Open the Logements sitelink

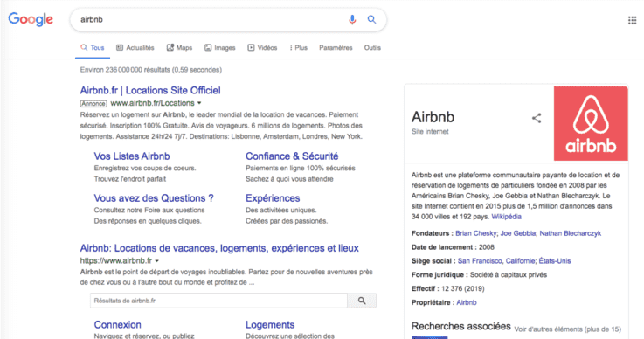coord(270,325)
